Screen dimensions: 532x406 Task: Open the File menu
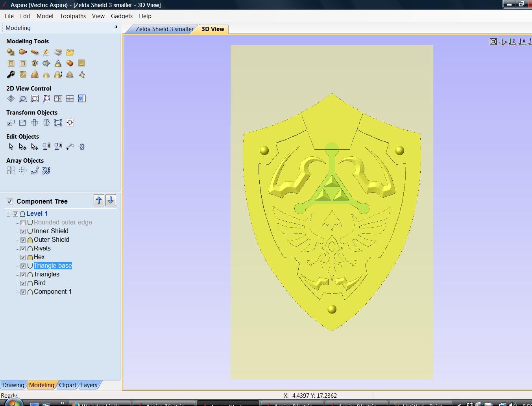[x=9, y=16]
